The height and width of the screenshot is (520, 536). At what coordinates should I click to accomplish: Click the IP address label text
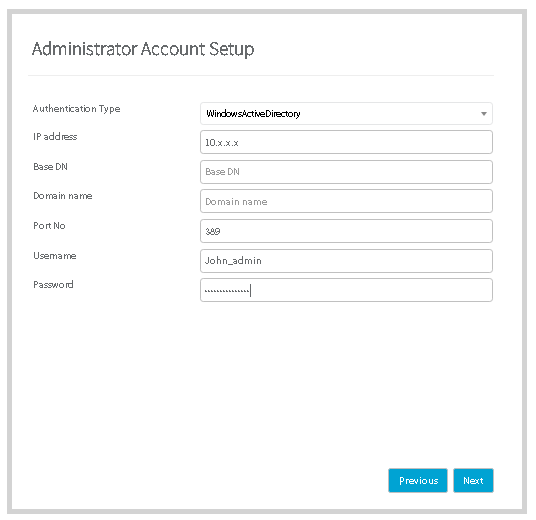55,137
